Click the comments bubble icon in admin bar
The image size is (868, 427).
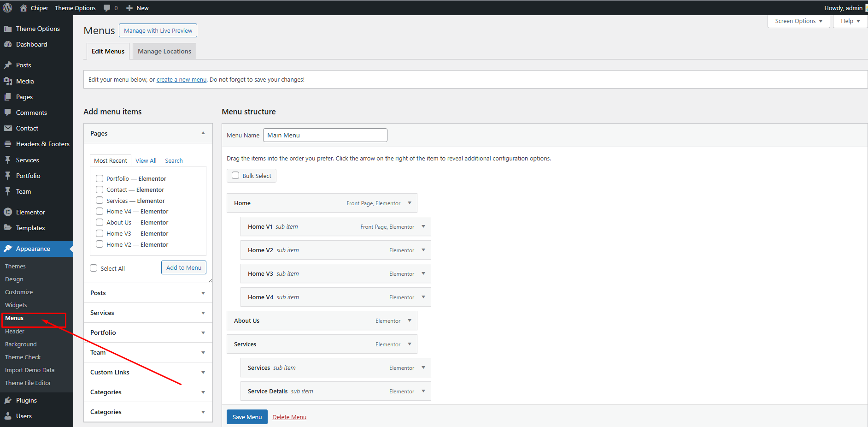pyautogui.click(x=107, y=8)
